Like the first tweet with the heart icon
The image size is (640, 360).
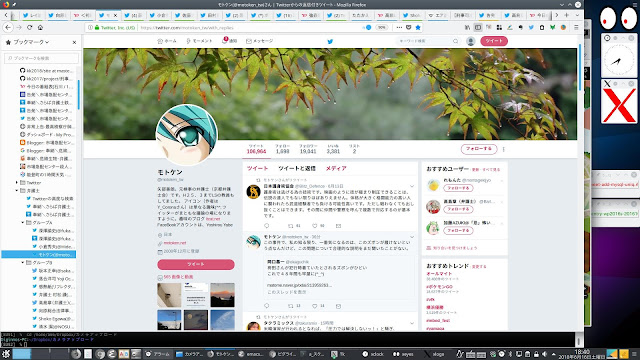(315, 226)
